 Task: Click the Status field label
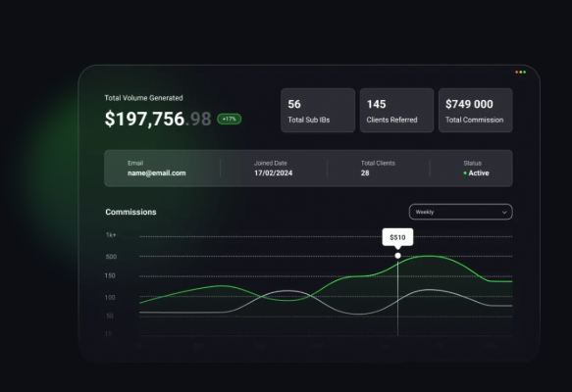[472, 164]
